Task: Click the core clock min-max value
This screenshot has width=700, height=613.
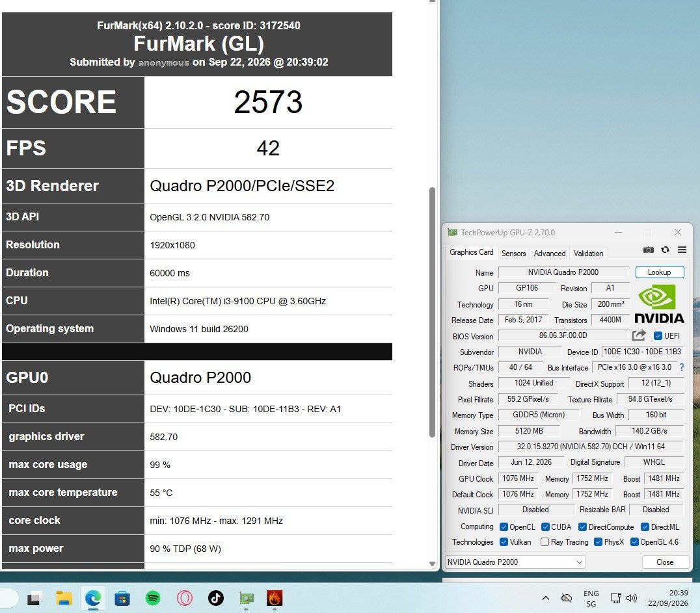Action: coord(217,521)
